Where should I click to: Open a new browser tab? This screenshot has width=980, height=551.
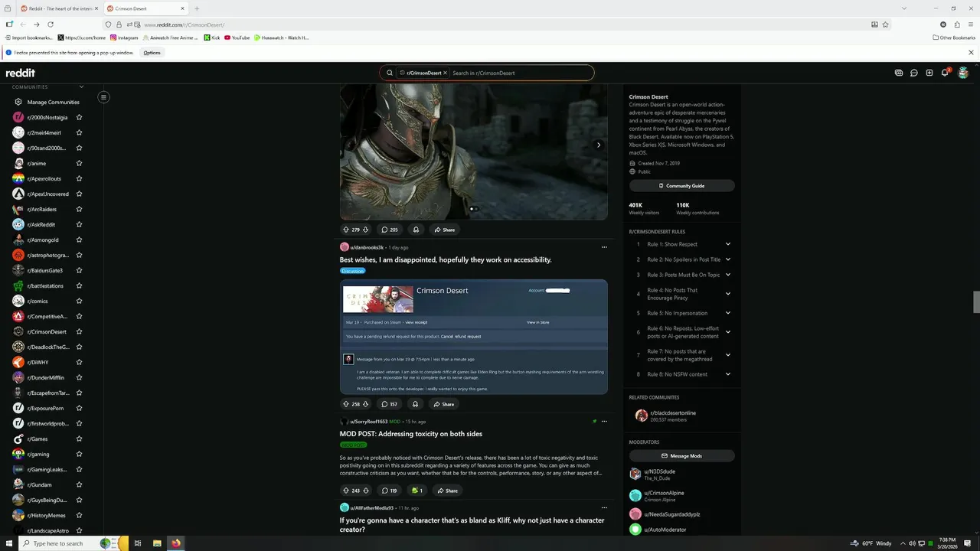tap(197, 8)
